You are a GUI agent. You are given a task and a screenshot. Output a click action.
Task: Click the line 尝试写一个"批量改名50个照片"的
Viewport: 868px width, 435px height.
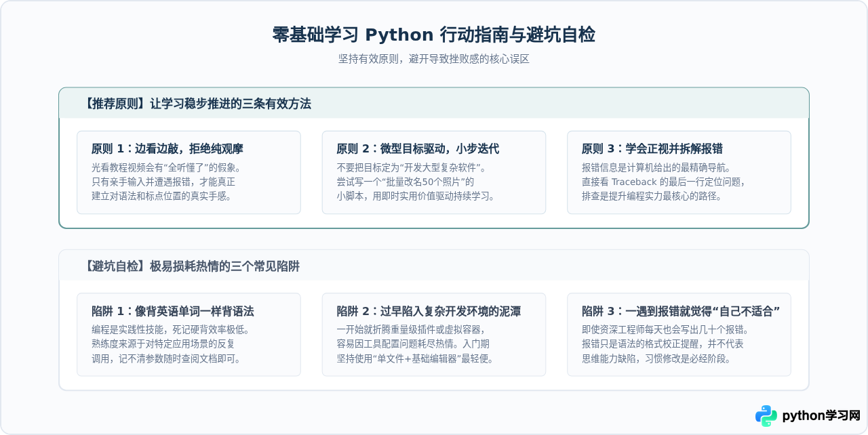[406, 182]
